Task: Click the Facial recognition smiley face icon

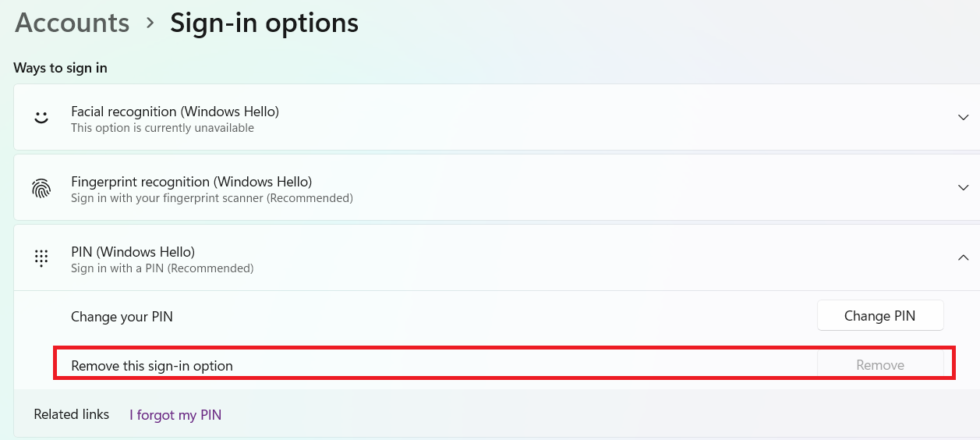Action: pyautogui.click(x=41, y=118)
